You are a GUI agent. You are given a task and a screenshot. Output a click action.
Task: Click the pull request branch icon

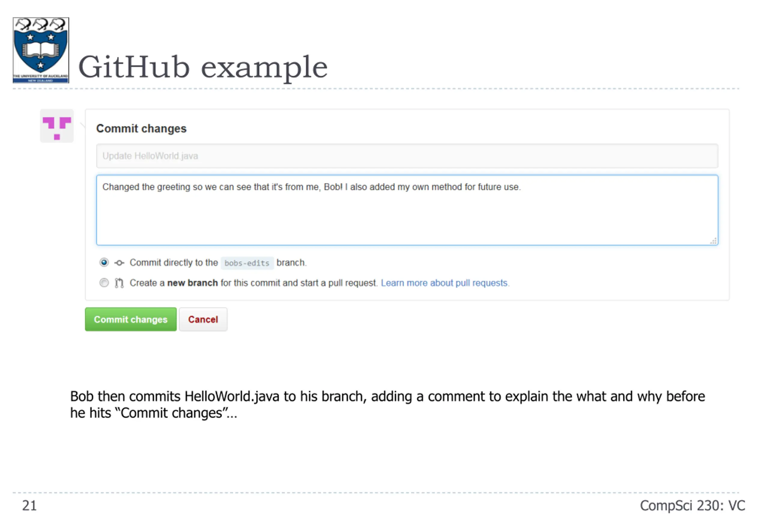pyautogui.click(x=119, y=283)
